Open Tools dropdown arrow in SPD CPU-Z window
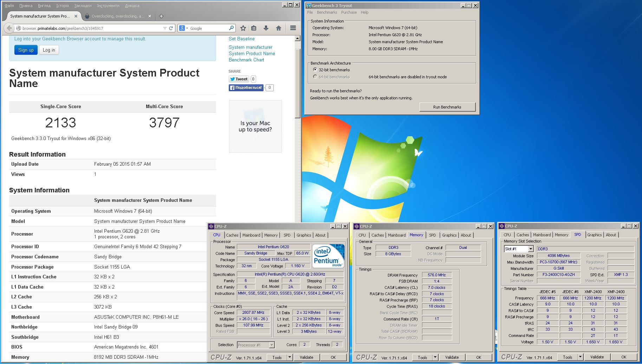This screenshot has height=364, width=642. pos(581,357)
